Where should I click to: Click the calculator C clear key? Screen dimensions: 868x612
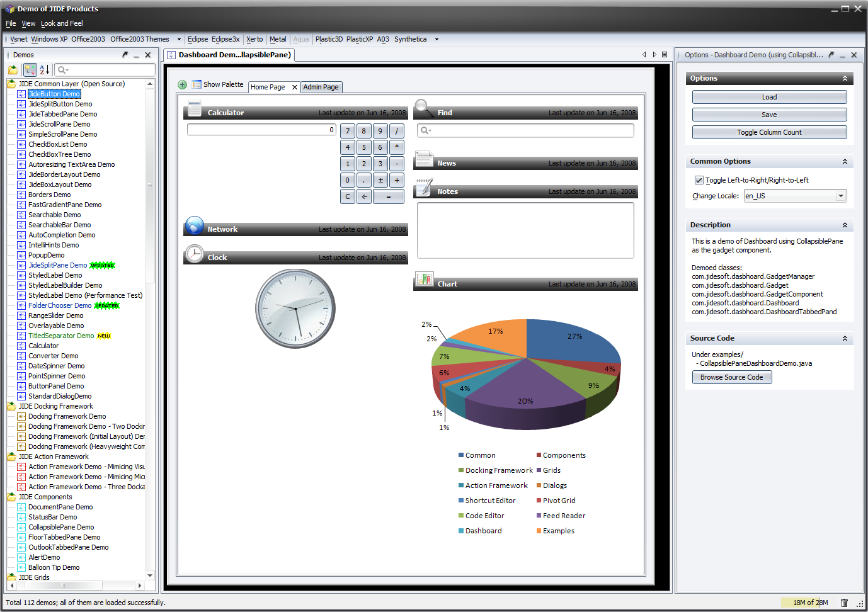tap(348, 196)
